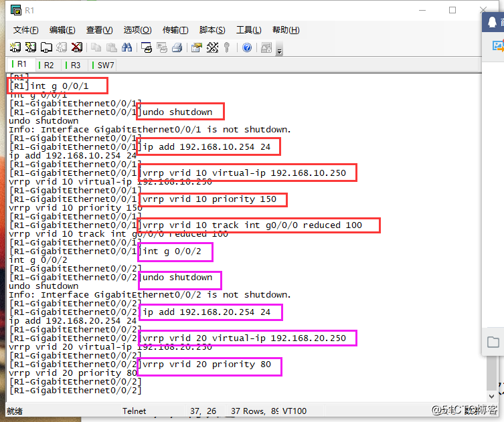
Task: Click the terminal vertical scrollbar thumb
Action: [x=492, y=373]
